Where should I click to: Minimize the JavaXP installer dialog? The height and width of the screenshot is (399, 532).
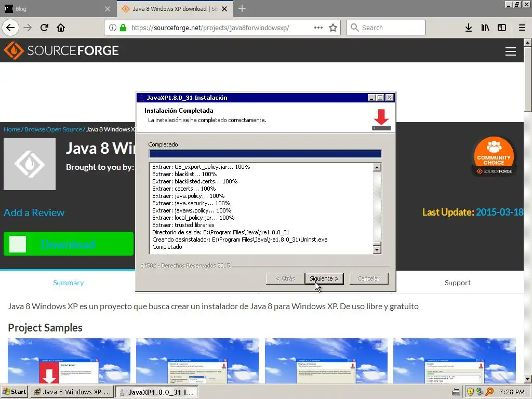click(x=371, y=98)
